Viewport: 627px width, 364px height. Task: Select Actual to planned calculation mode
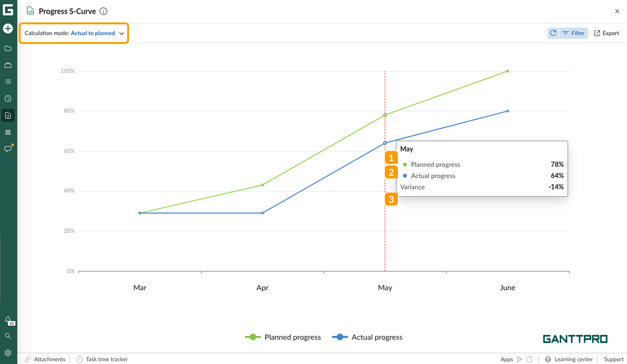point(93,33)
